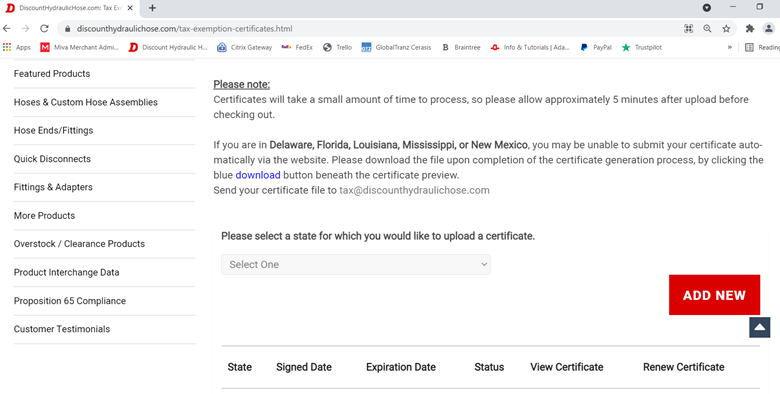This screenshot has width=780, height=394.
Task: Open a new tab with plus icon
Action: pyautogui.click(x=152, y=8)
